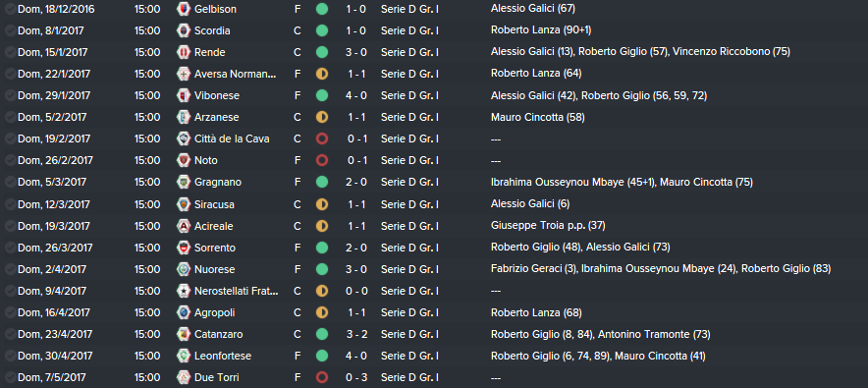Open the 3 - 2 Catanzaro match result

[356, 334]
